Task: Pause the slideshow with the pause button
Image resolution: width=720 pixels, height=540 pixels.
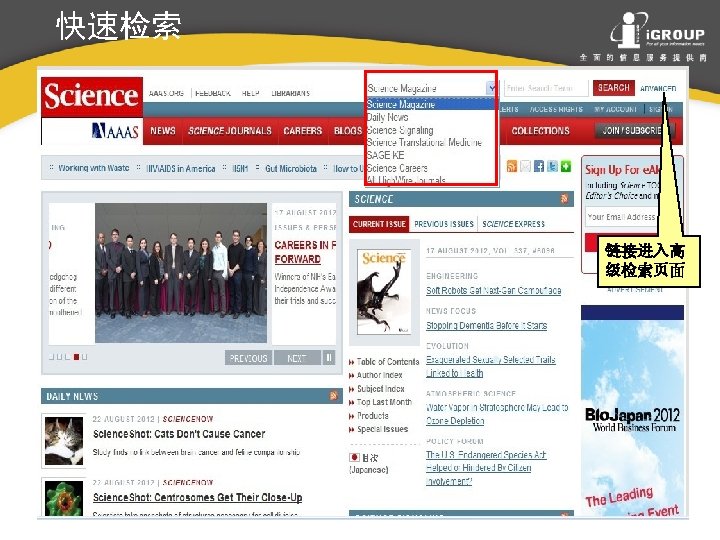Action: (329, 357)
